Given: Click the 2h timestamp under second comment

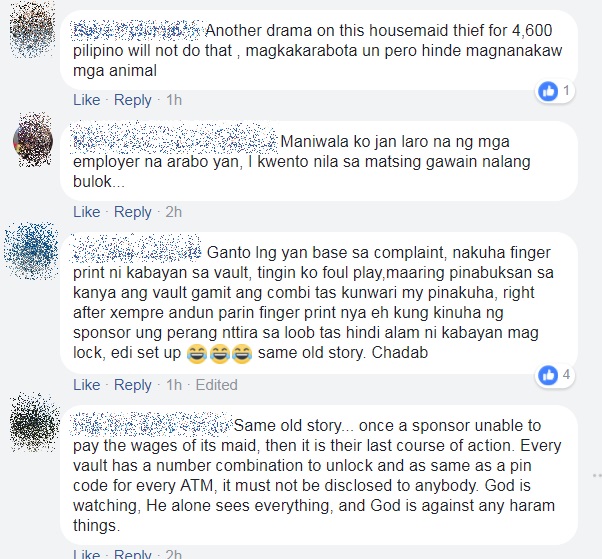Looking at the screenshot, I should pyautogui.click(x=174, y=212).
